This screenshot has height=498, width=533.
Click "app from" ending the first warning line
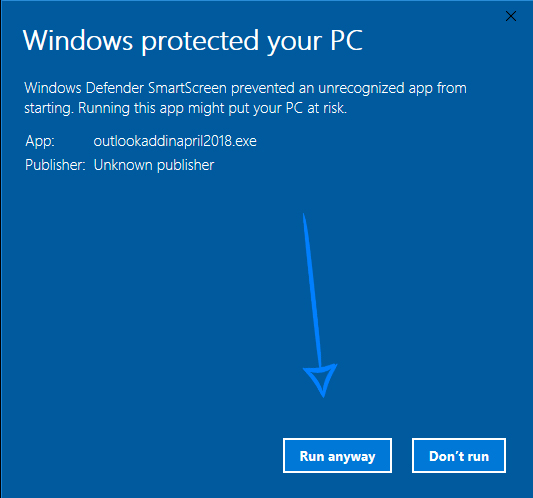coord(437,88)
